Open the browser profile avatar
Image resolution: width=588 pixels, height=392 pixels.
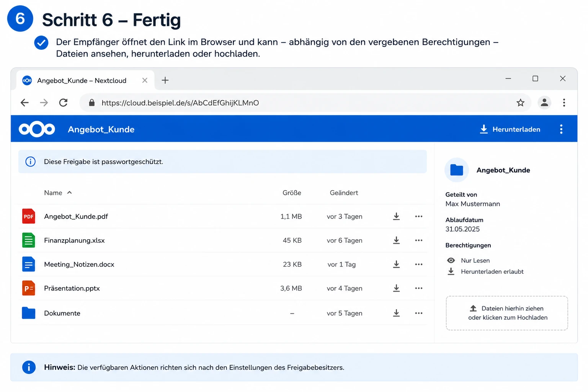(544, 103)
